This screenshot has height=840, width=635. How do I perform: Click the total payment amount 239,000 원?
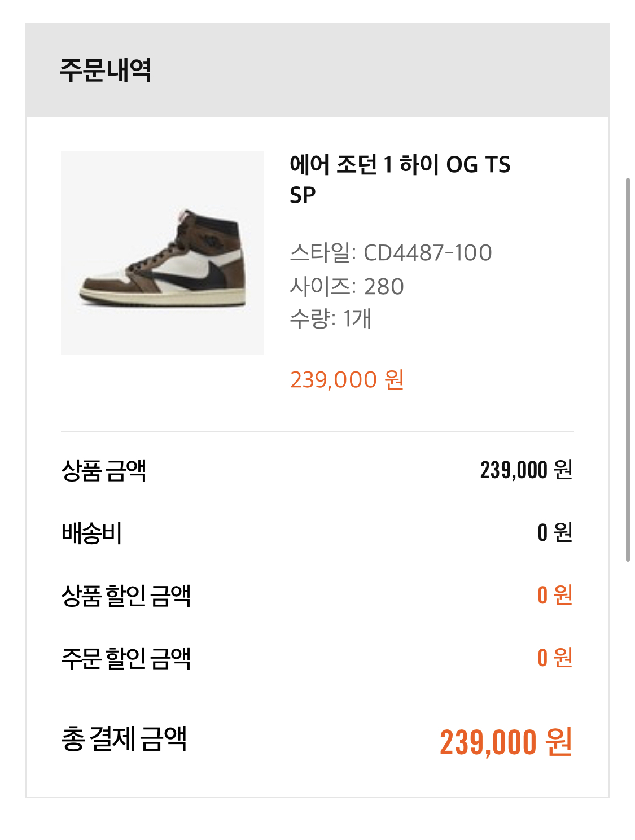(506, 742)
